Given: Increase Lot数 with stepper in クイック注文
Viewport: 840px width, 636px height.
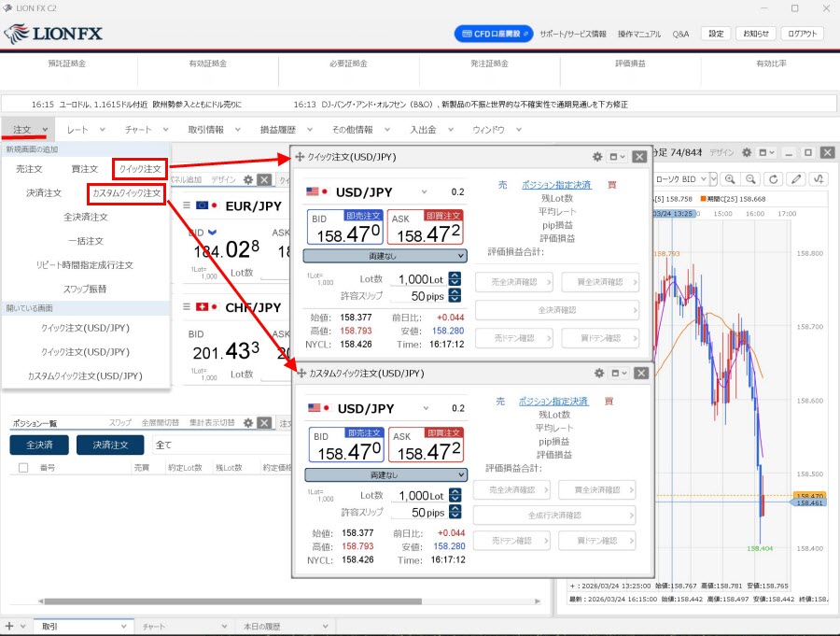Looking at the screenshot, I should (x=455, y=276).
